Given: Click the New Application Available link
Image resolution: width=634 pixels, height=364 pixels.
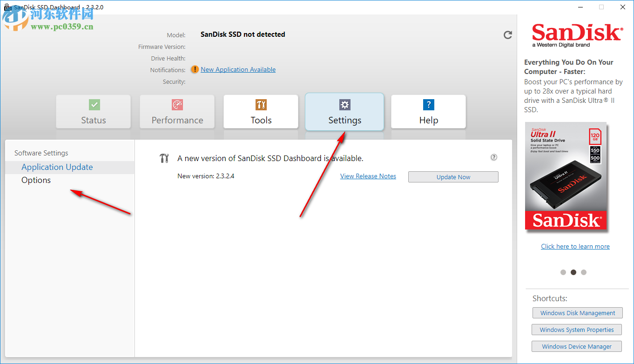Looking at the screenshot, I should click(x=238, y=69).
